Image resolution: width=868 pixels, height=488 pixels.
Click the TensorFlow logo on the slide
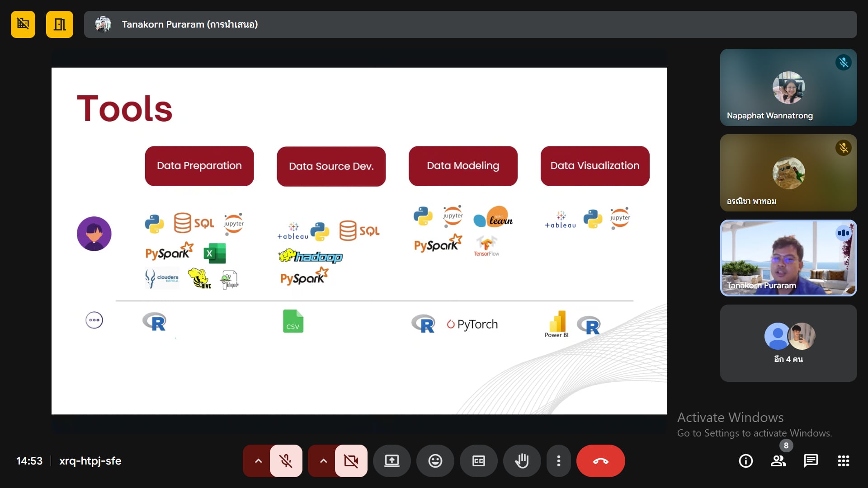486,246
